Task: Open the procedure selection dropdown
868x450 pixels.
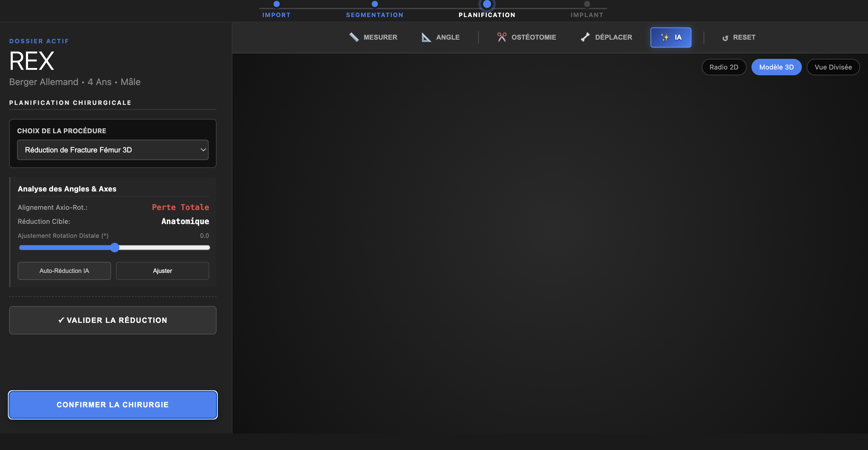Action: pos(113,150)
